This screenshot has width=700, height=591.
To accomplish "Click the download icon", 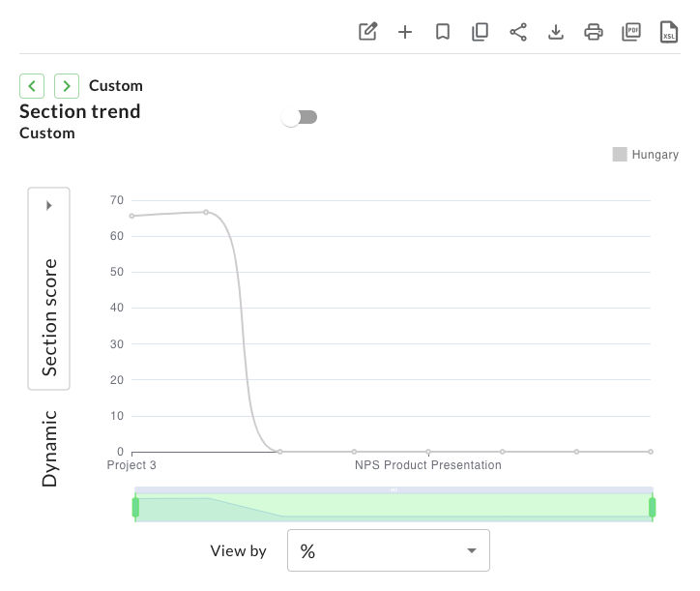I will (x=556, y=32).
